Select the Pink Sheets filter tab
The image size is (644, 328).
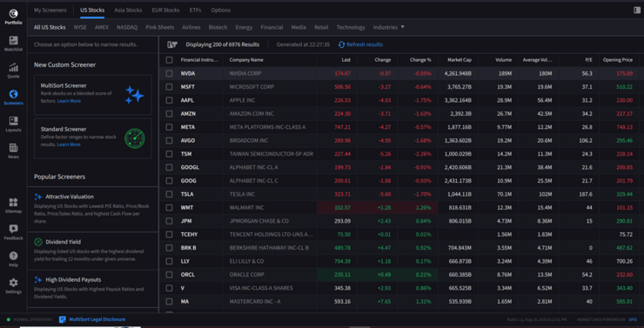[x=160, y=27]
